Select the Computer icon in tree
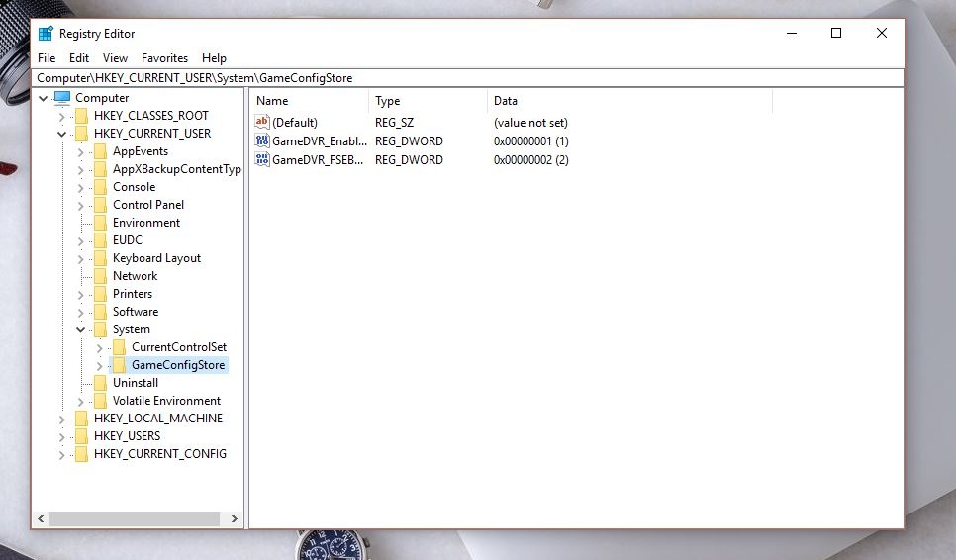This screenshot has width=956, height=560. pyautogui.click(x=62, y=98)
